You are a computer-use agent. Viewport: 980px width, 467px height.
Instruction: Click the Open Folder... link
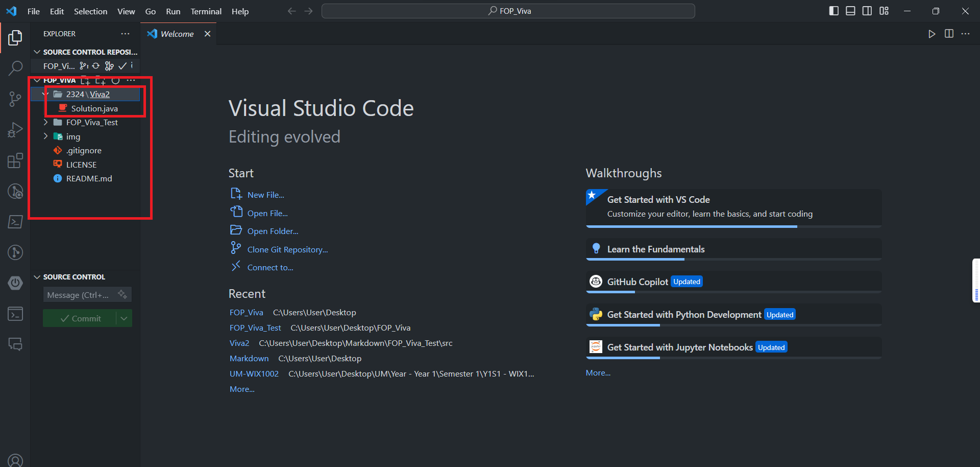[273, 231]
